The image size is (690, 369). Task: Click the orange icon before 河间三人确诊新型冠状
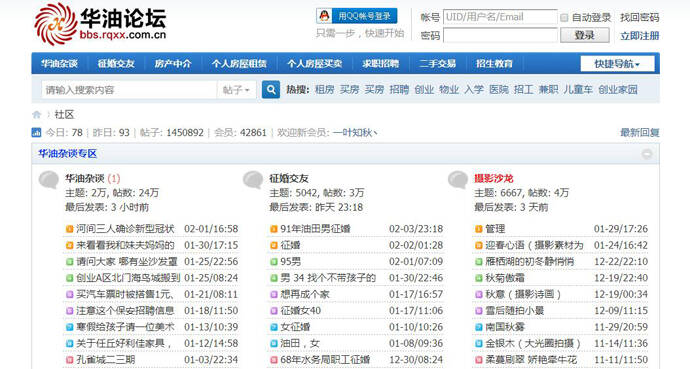click(x=70, y=229)
